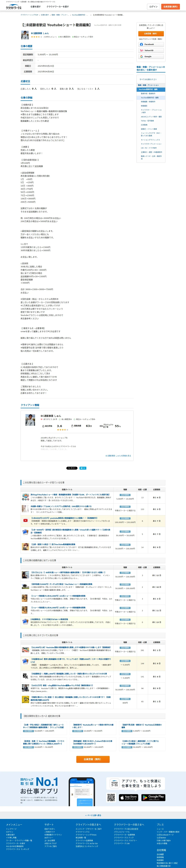Open the クラウドワーカーを探す header menu

click(58, 7)
